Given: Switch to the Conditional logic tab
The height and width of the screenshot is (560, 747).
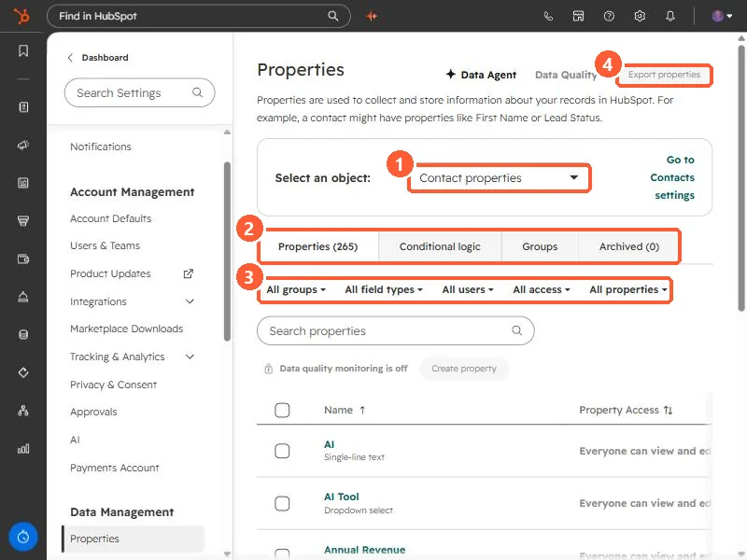Looking at the screenshot, I should click(x=440, y=246).
